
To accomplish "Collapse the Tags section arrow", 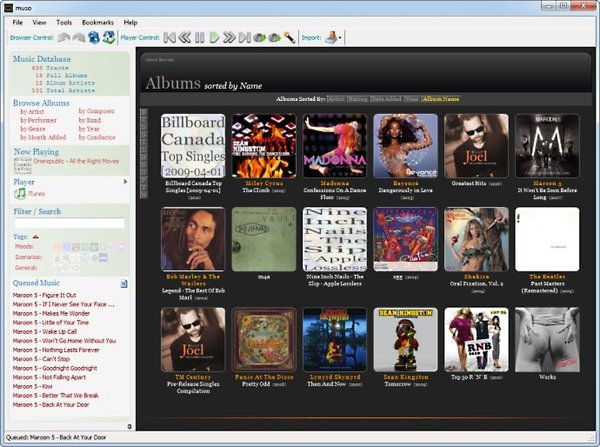I will pos(37,236).
